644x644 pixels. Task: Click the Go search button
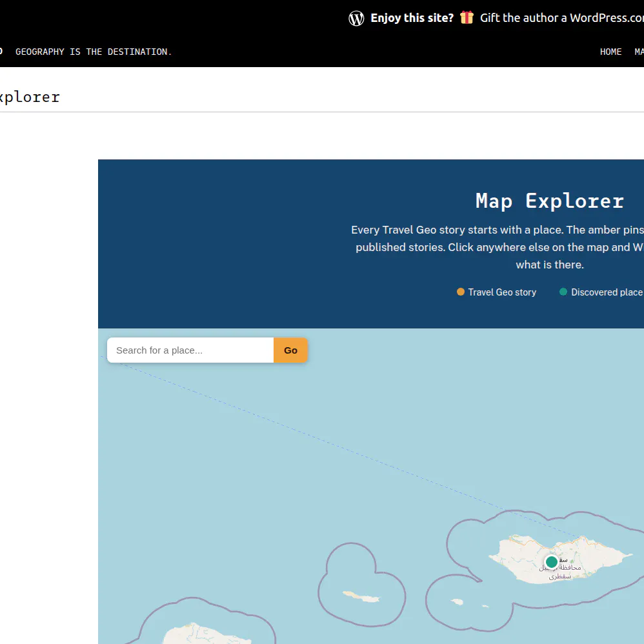(290, 350)
